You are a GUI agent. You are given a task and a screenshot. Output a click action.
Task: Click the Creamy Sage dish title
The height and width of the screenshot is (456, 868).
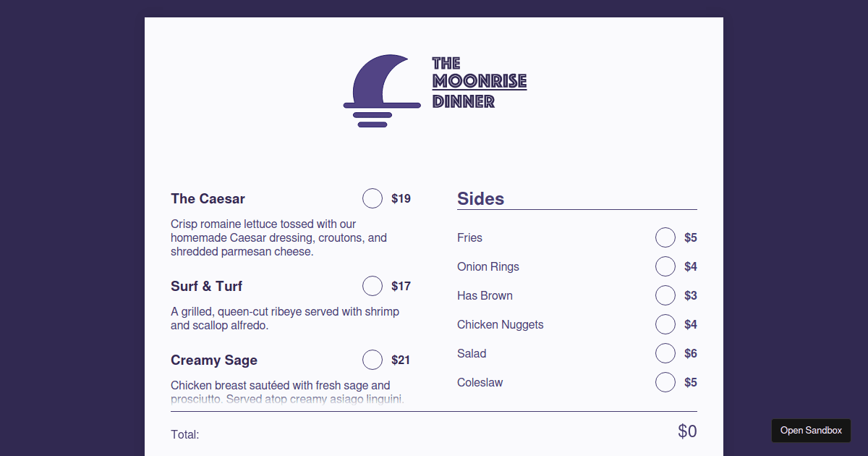[214, 360]
